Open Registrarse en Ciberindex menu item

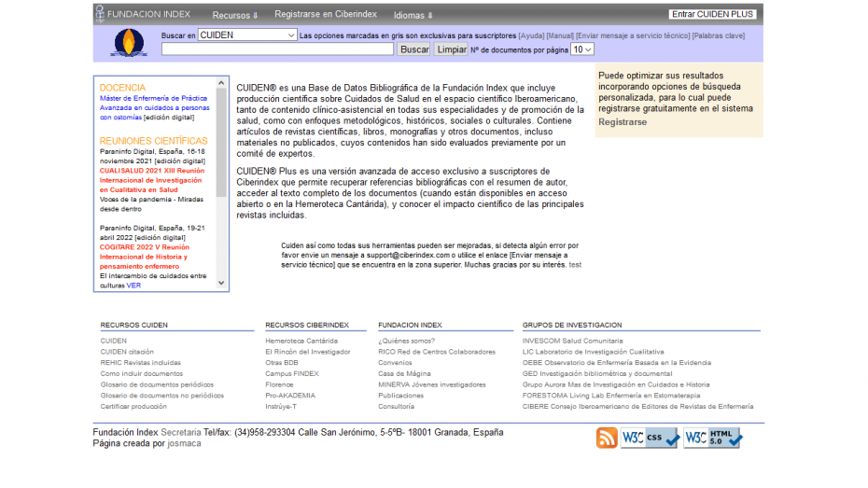pos(326,14)
